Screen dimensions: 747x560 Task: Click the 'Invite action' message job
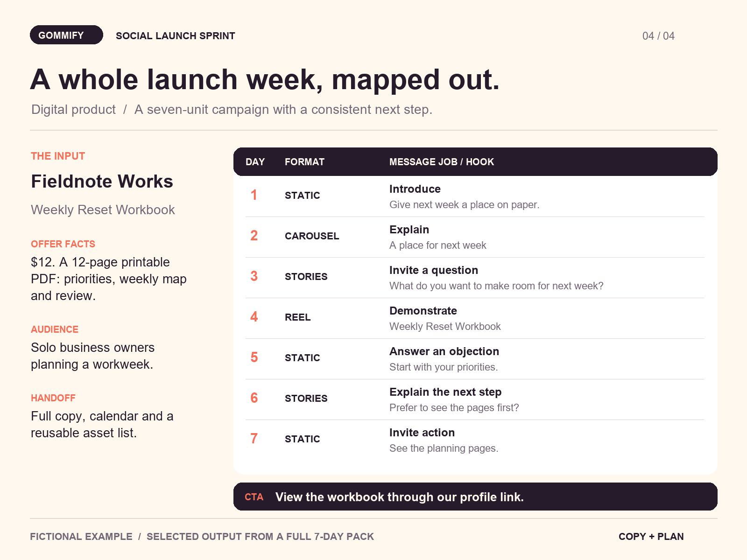coord(422,433)
